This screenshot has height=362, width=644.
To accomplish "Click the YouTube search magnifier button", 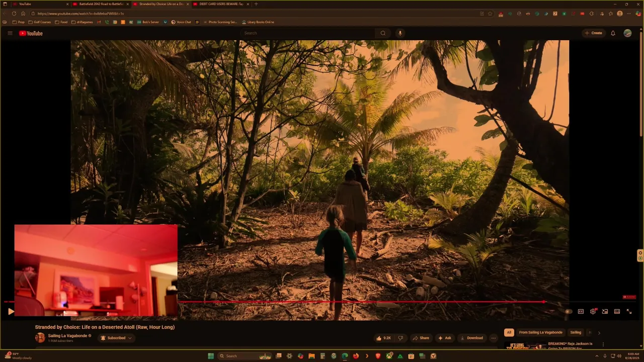I will (383, 33).
